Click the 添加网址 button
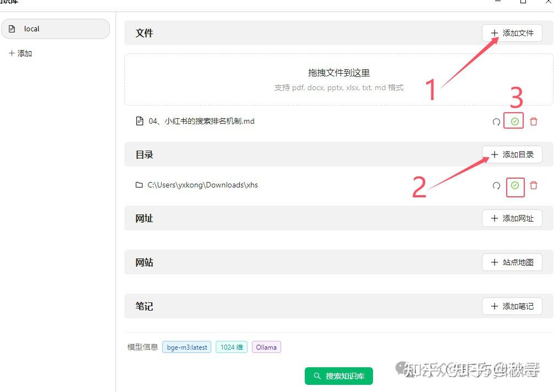Screen dimensions: 554x392 coord(512,219)
